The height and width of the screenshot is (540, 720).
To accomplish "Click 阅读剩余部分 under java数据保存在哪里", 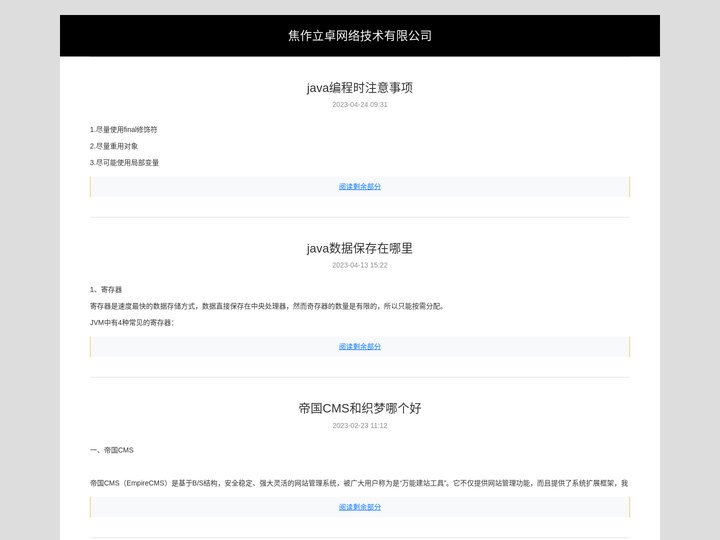I will tap(360, 347).
